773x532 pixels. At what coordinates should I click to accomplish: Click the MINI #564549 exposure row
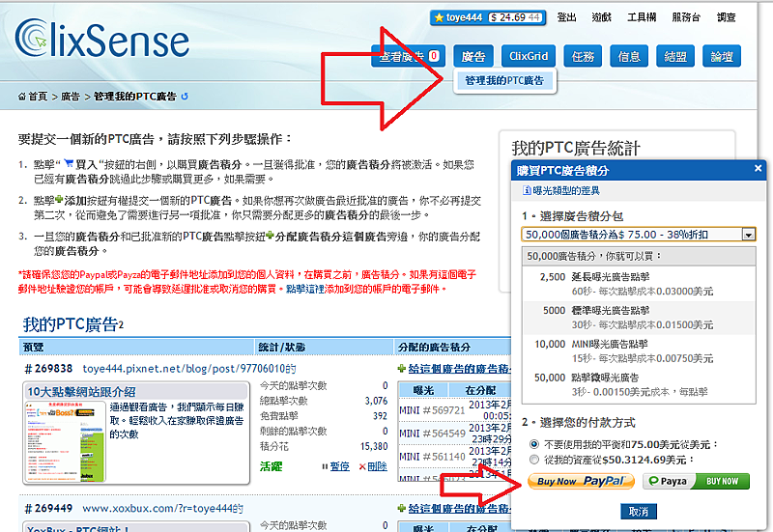[455, 433]
